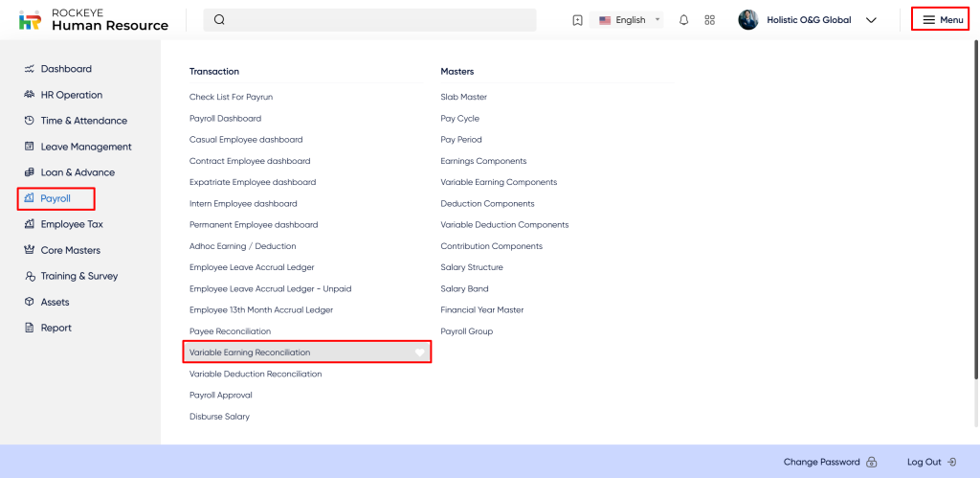Screen dimensions: 980x478
Task: Click the Rockeye HR logo
Action: coord(31,20)
